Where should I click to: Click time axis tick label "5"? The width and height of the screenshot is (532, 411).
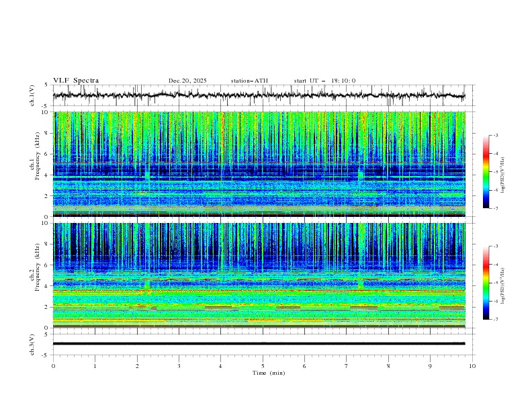263,366
